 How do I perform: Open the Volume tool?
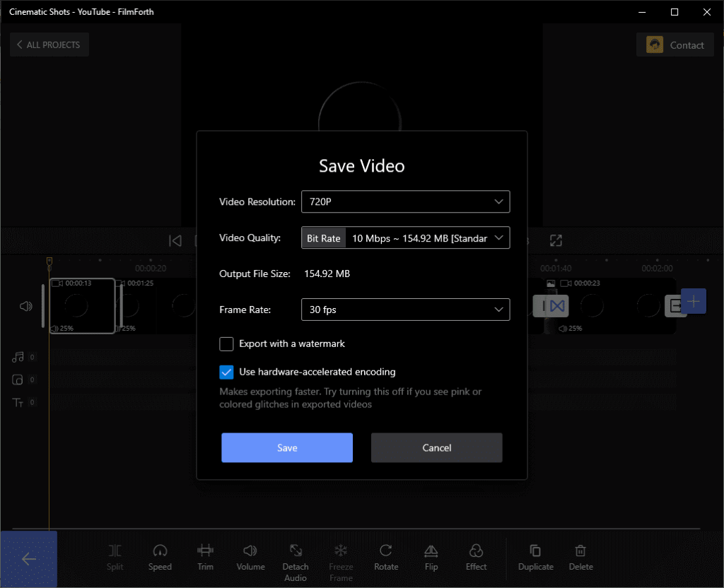click(250, 558)
